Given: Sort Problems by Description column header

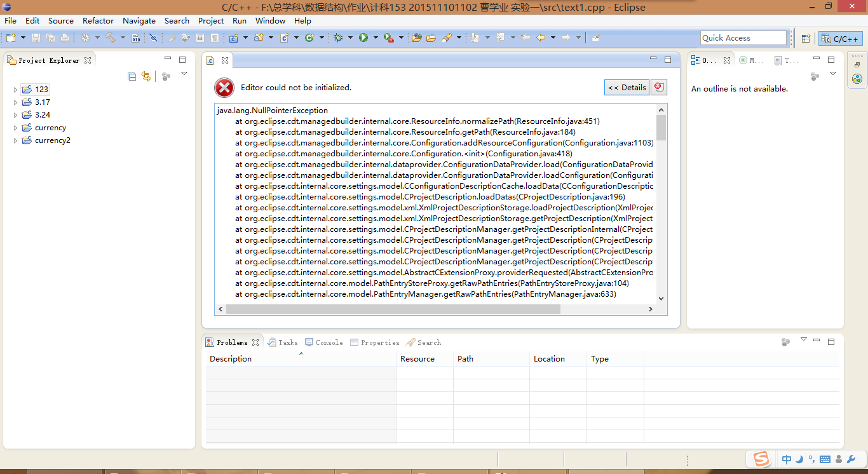Looking at the screenshot, I should click(301, 359).
